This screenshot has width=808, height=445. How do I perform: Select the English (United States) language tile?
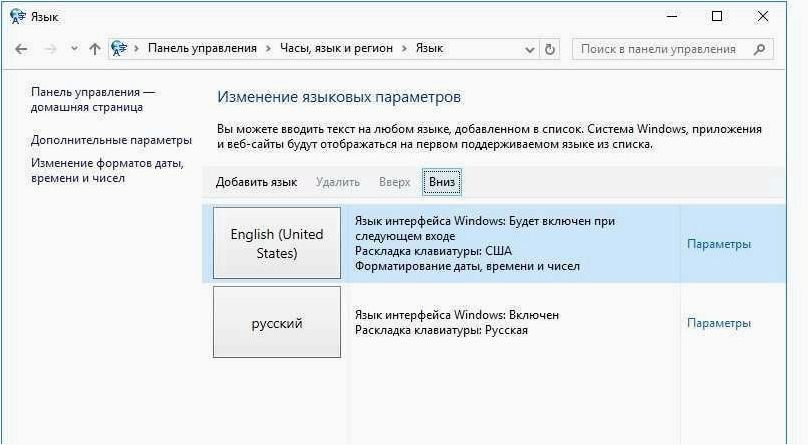click(x=277, y=243)
